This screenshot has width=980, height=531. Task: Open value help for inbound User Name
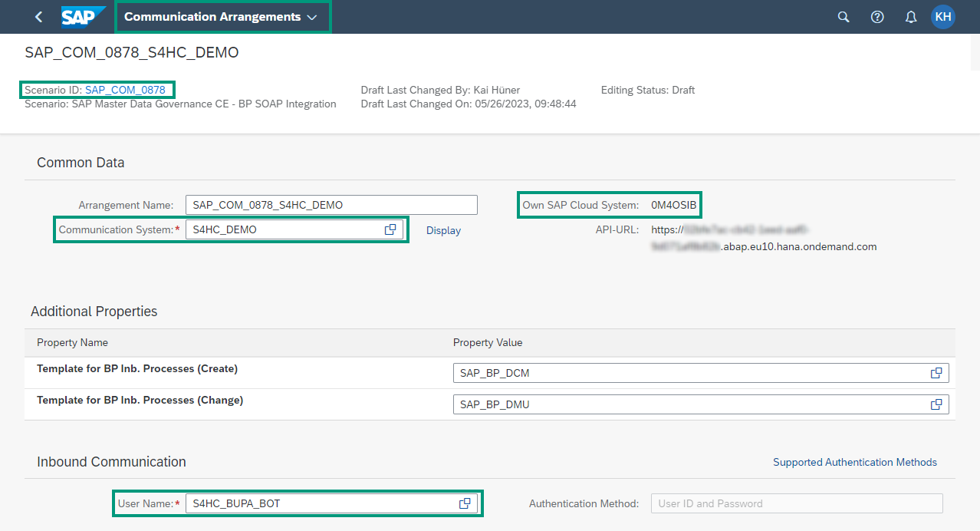tap(465, 503)
